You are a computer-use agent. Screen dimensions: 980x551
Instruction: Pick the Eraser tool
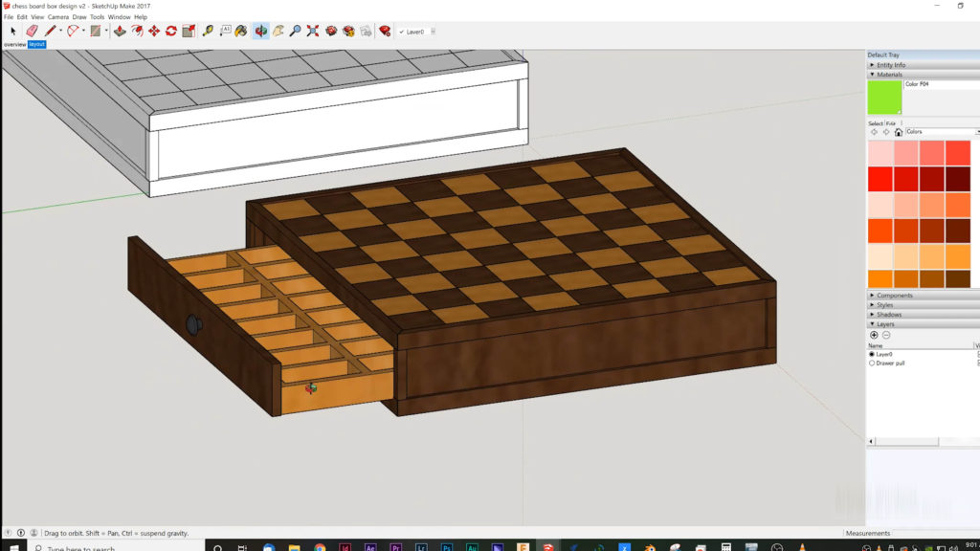pos(32,32)
